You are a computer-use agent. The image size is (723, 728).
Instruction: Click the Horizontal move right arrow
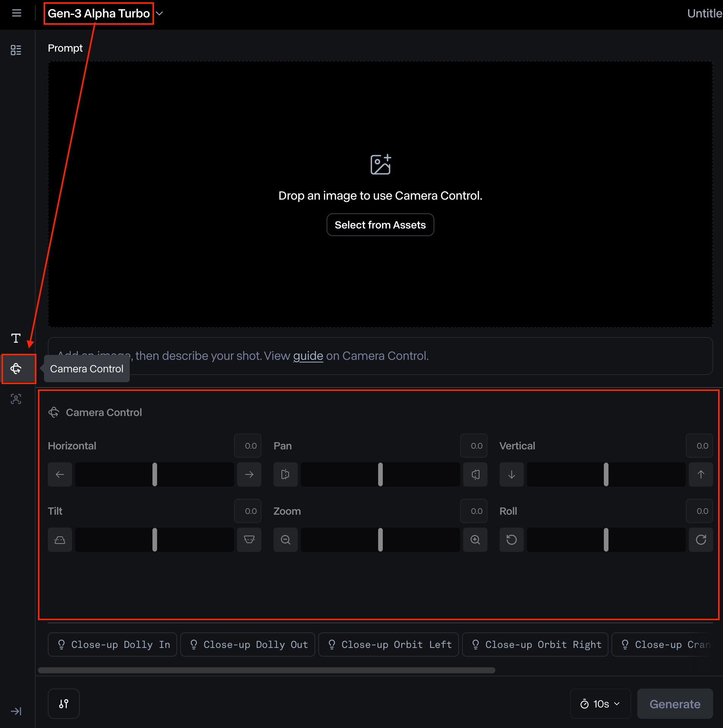tap(249, 474)
